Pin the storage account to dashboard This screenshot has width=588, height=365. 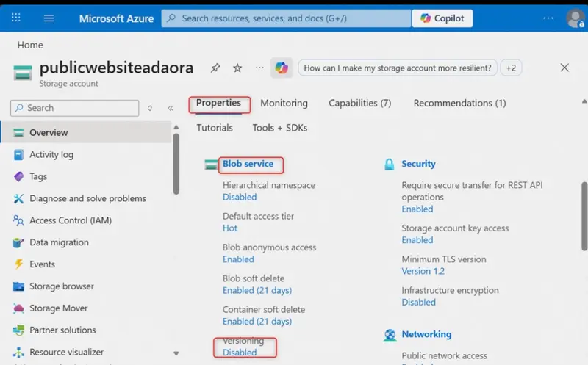pos(215,68)
